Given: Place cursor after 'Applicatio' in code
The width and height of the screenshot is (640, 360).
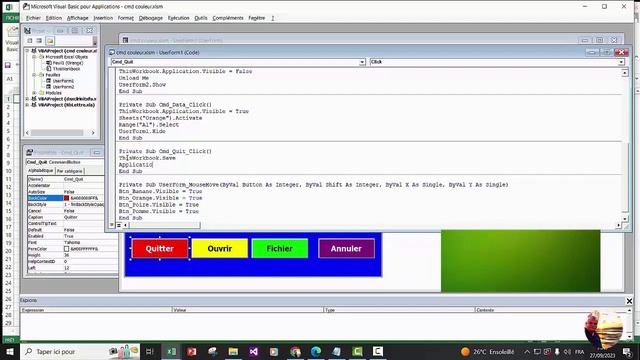Looking at the screenshot, I should 153,164.
